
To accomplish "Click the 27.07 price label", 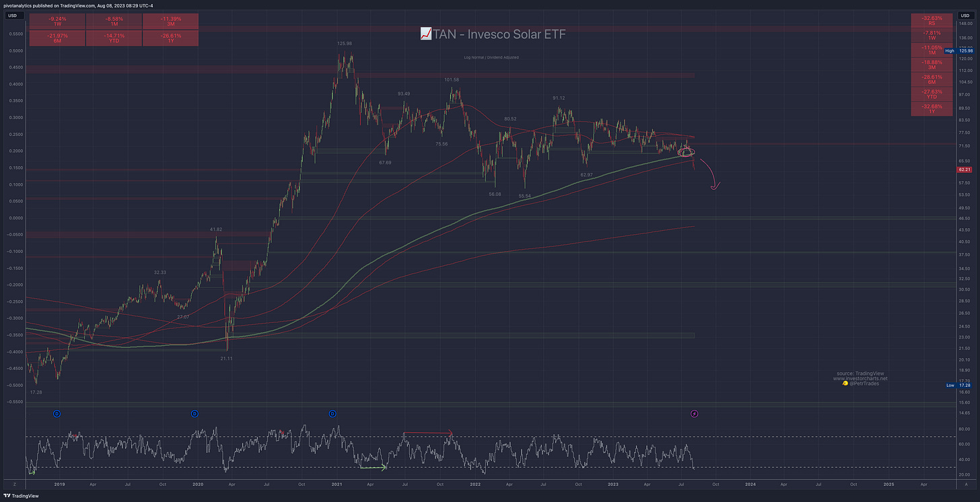I will [183, 316].
